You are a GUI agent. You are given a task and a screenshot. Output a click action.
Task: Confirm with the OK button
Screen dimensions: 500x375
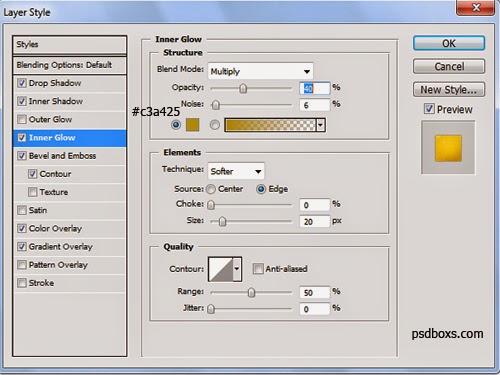tap(449, 43)
